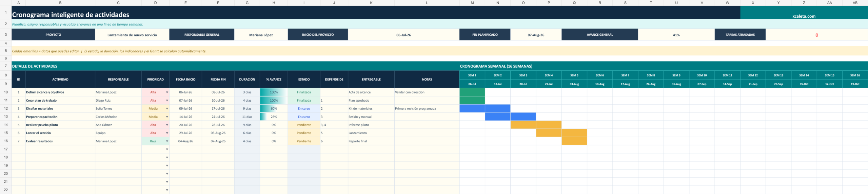Screen dimensions: 868x194
Task: Select duration cell 11 días
Action: coord(247,117)
